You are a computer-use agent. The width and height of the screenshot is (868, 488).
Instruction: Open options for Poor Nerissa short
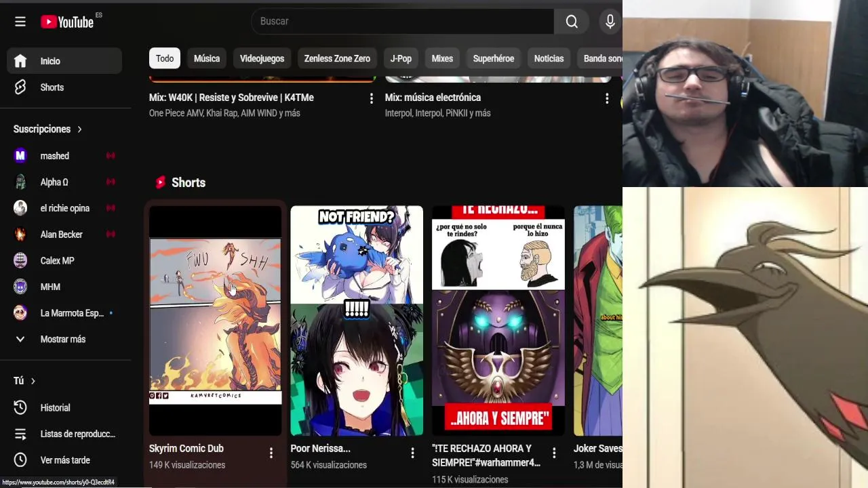[x=412, y=453]
